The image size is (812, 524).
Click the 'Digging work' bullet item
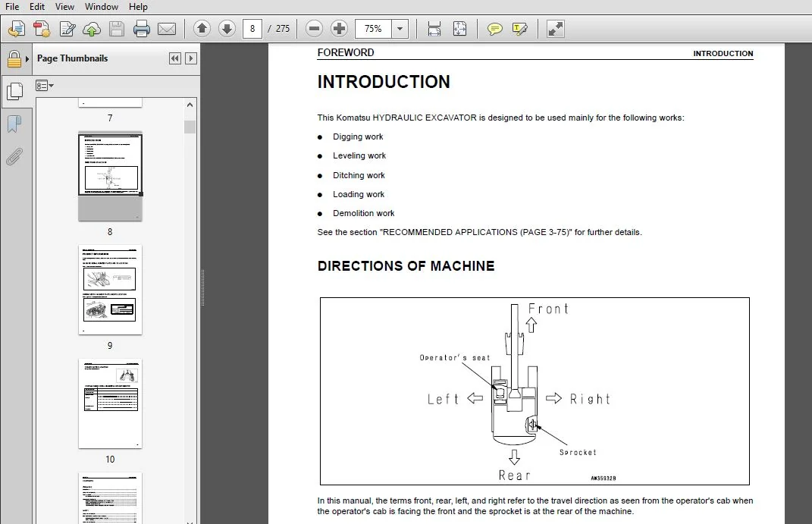point(358,136)
